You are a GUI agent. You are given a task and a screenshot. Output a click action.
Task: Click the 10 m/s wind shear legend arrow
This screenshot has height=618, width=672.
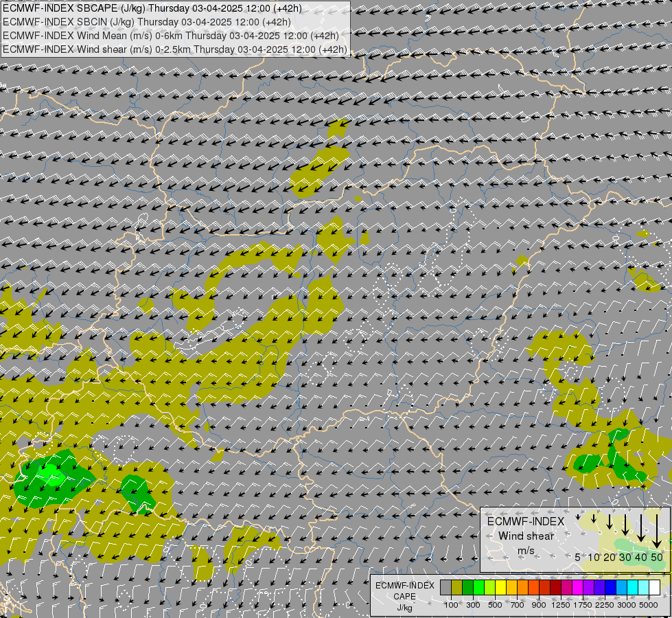[594, 518]
